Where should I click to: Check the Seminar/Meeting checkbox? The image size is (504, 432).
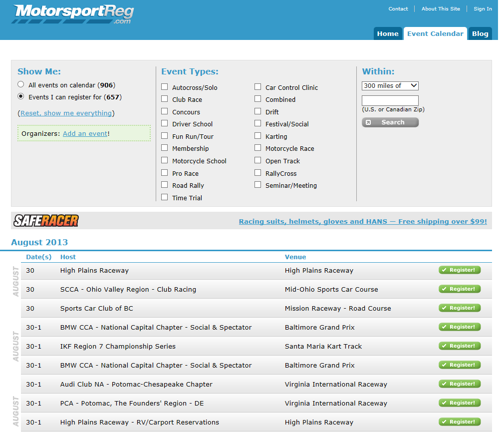[x=258, y=185]
